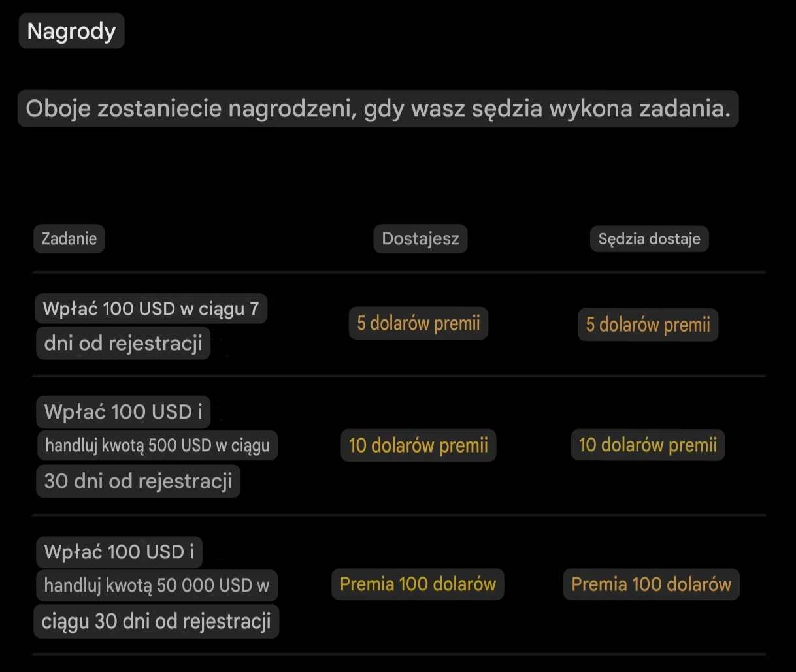Click the 10 dolarów premii under Dostajesz

pos(418,445)
